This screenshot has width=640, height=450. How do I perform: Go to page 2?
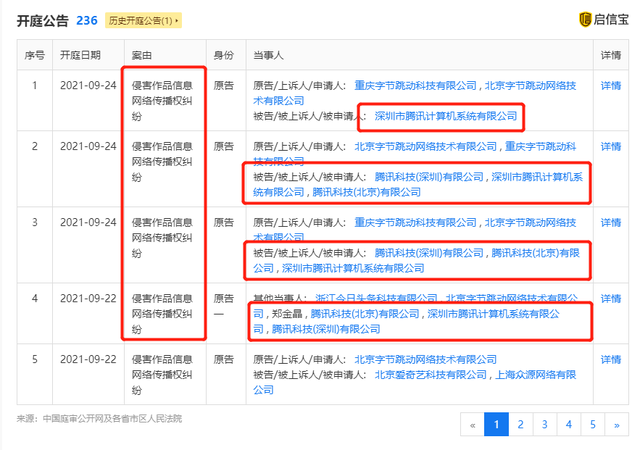tap(520, 425)
